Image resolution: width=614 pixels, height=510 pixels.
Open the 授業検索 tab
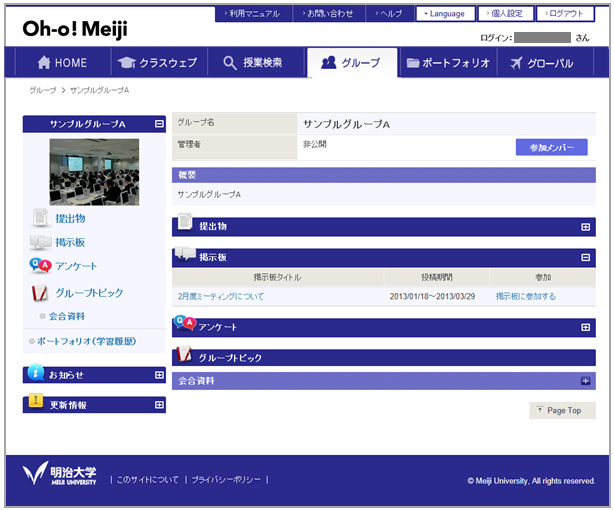click(x=255, y=62)
